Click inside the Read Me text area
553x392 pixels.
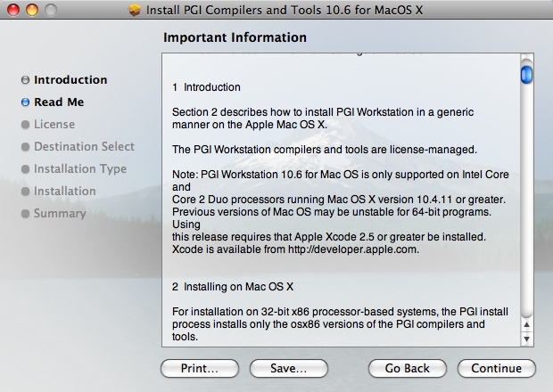pyautogui.click(x=341, y=200)
